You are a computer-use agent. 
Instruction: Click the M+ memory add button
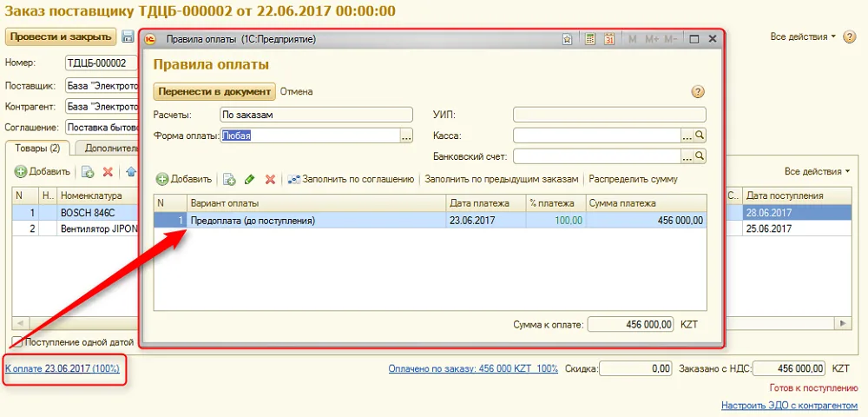pos(652,39)
